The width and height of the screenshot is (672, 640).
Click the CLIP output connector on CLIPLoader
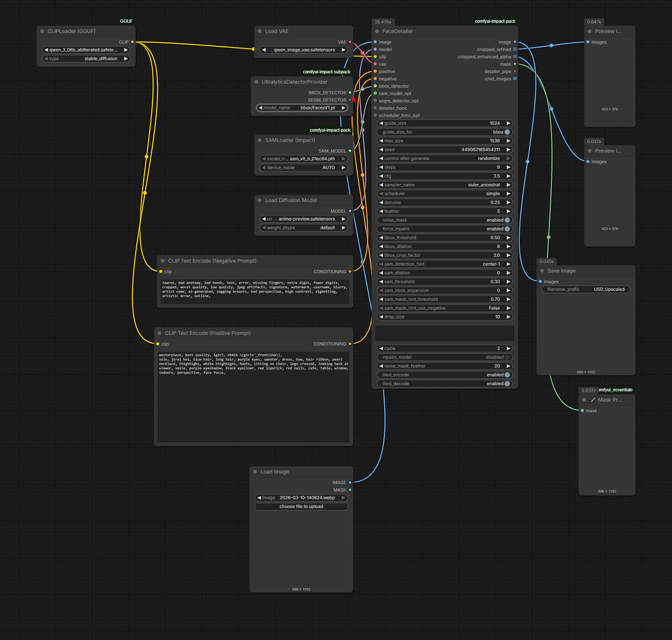(x=132, y=42)
